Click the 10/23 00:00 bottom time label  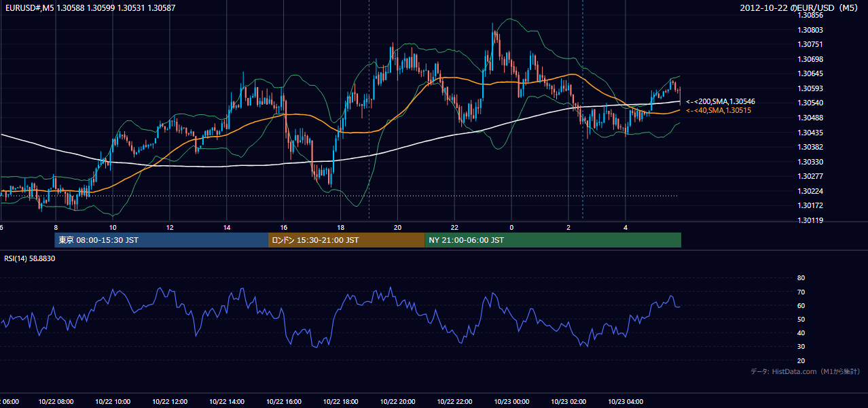(x=511, y=402)
